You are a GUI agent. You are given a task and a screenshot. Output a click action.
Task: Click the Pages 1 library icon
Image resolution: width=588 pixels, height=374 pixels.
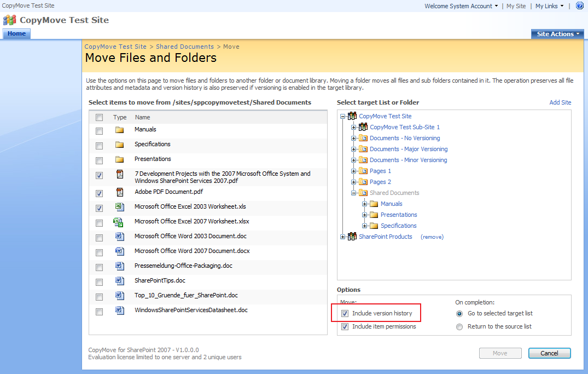(x=363, y=171)
